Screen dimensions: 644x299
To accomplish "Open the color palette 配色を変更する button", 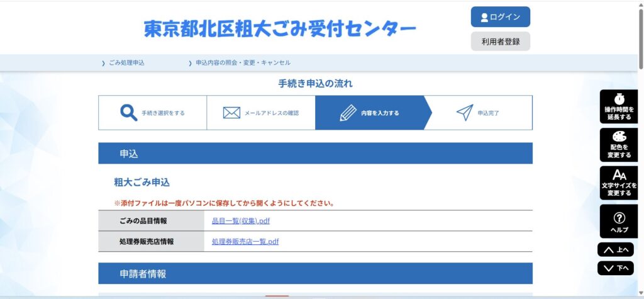I will pyautogui.click(x=618, y=145).
